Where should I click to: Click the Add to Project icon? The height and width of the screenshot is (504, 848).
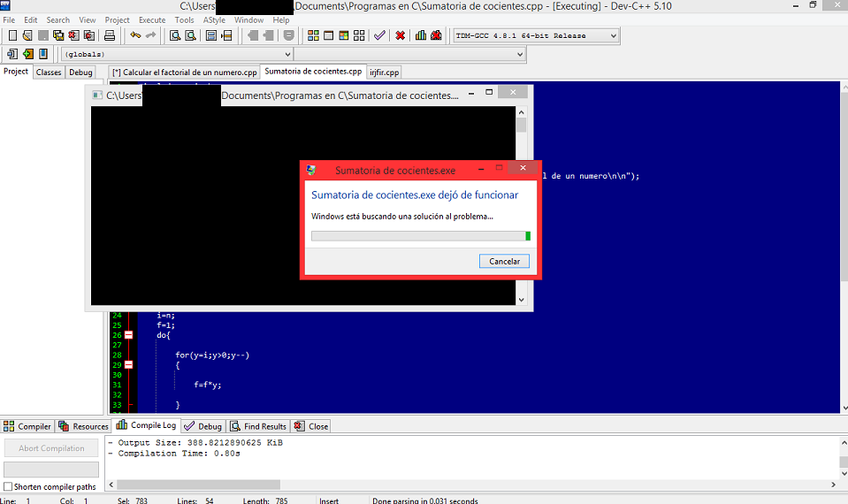coord(27,54)
